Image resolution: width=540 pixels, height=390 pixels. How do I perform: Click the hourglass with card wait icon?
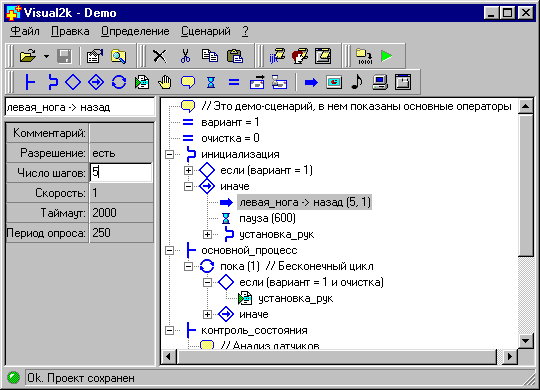(x=280, y=82)
